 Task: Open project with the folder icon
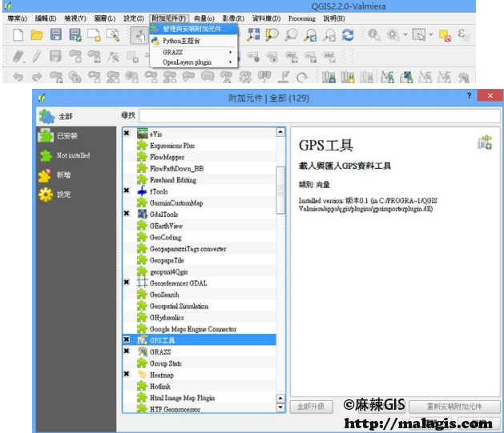coord(37,34)
